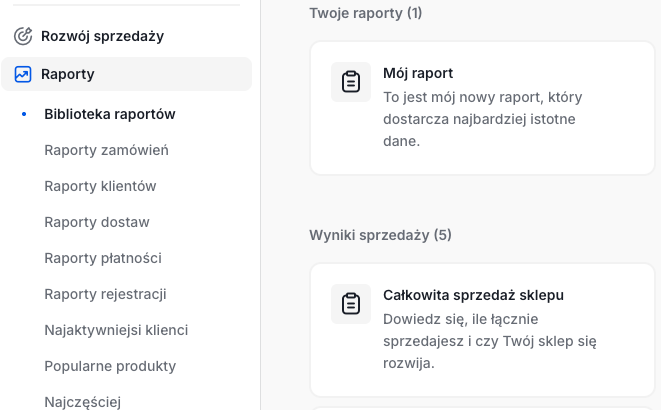Image resolution: width=661 pixels, height=410 pixels.
Task: Click the 'To jest mój nowy raport' description
Action: (483, 119)
